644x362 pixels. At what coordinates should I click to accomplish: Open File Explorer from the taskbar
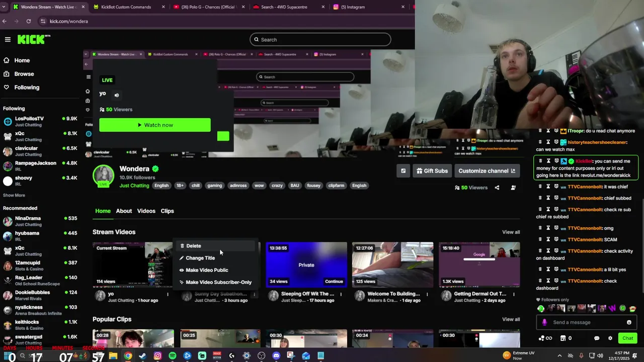tap(113, 356)
